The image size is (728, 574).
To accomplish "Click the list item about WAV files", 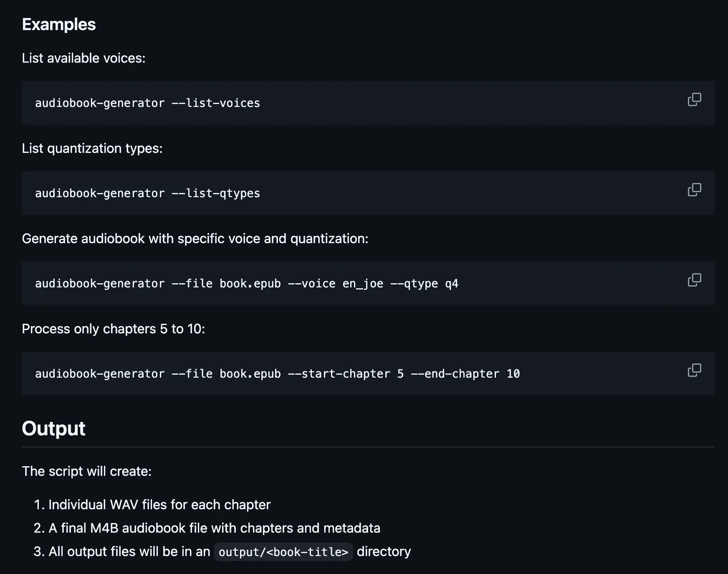I will 159,505.
